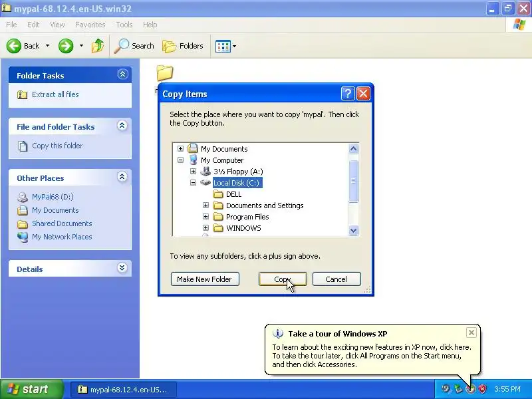
Task: Click the green Forward arrow icon
Action: [x=65, y=46]
